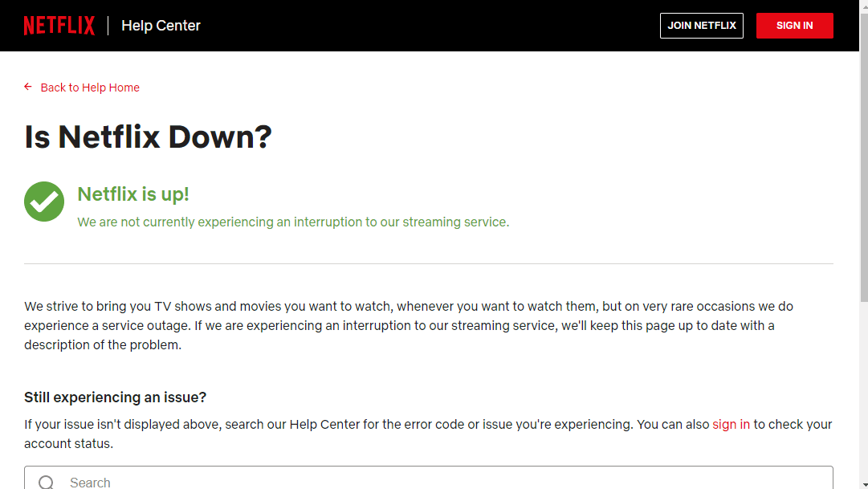Click the search magnifier icon

(x=47, y=483)
